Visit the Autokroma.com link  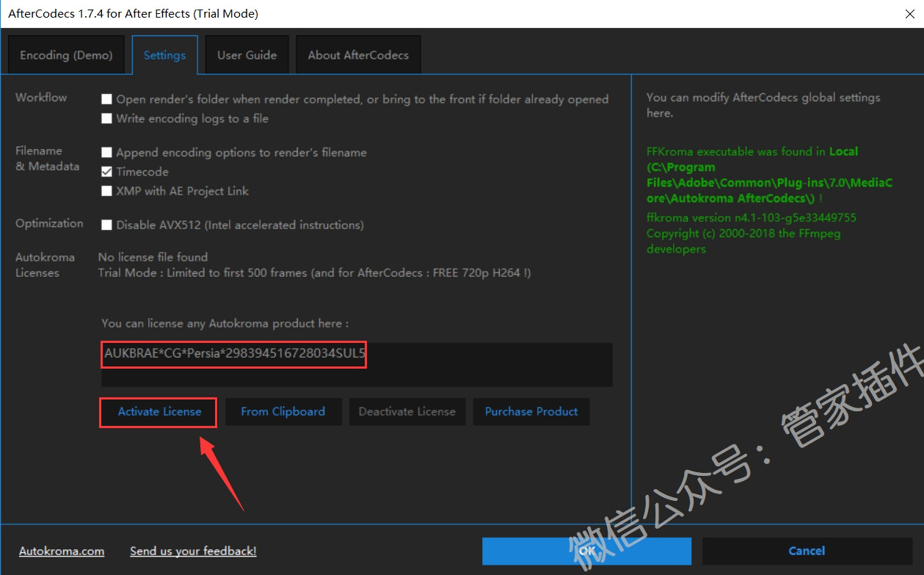62,551
